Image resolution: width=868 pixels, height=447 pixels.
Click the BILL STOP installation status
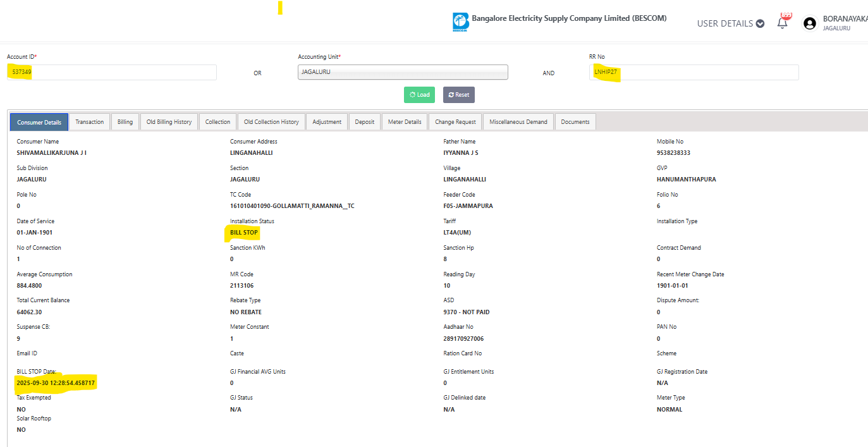(x=244, y=233)
